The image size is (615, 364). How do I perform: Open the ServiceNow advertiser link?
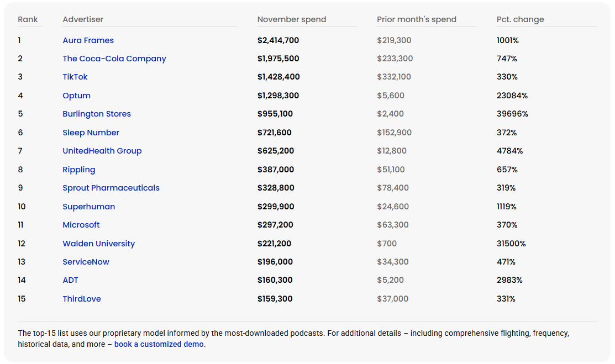tap(86, 262)
